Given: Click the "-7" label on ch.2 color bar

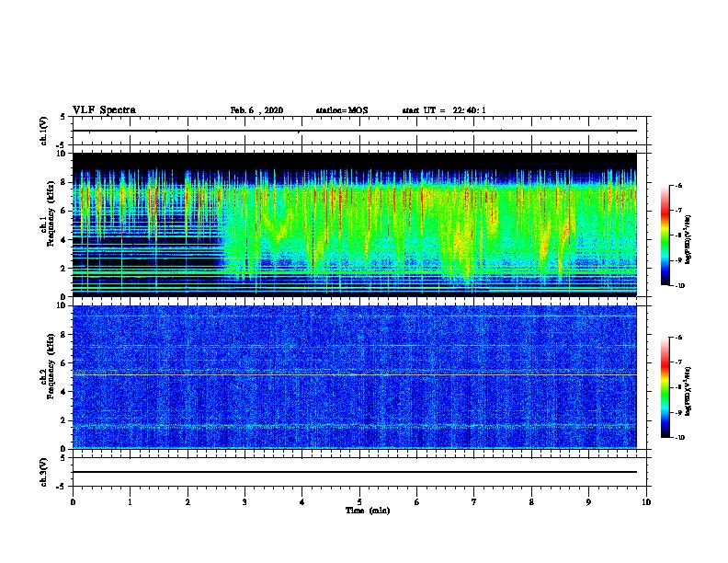Looking at the screenshot, I should point(678,362).
